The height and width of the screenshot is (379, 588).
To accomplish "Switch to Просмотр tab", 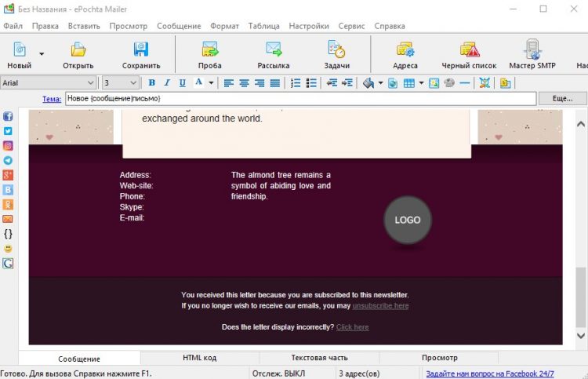I will (x=440, y=358).
